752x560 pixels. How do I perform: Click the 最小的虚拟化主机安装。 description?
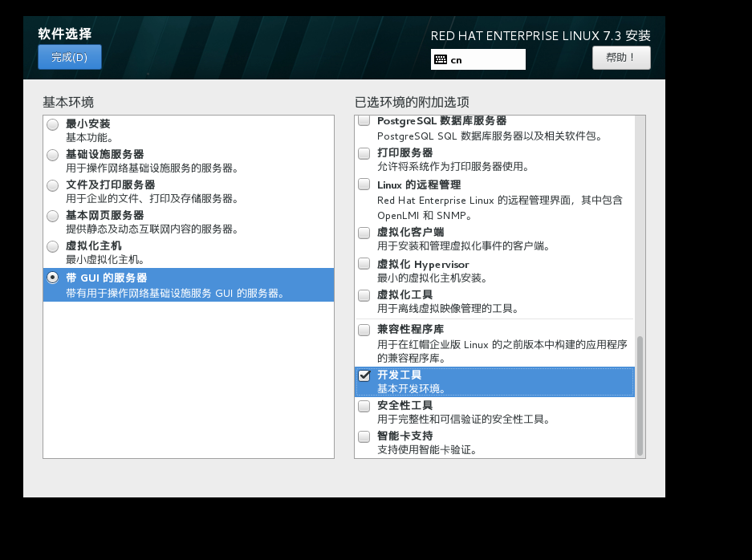coord(432,278)
